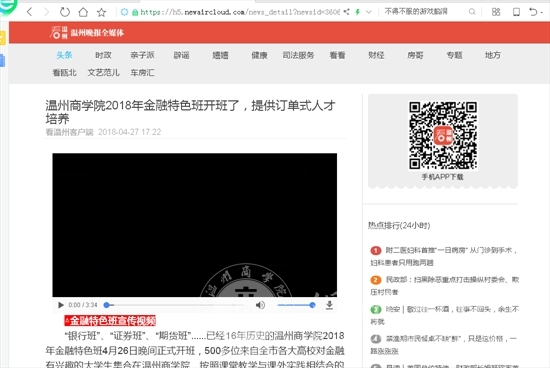Click the search magnifier icon
550x368 pixels.
pos(472,12)
